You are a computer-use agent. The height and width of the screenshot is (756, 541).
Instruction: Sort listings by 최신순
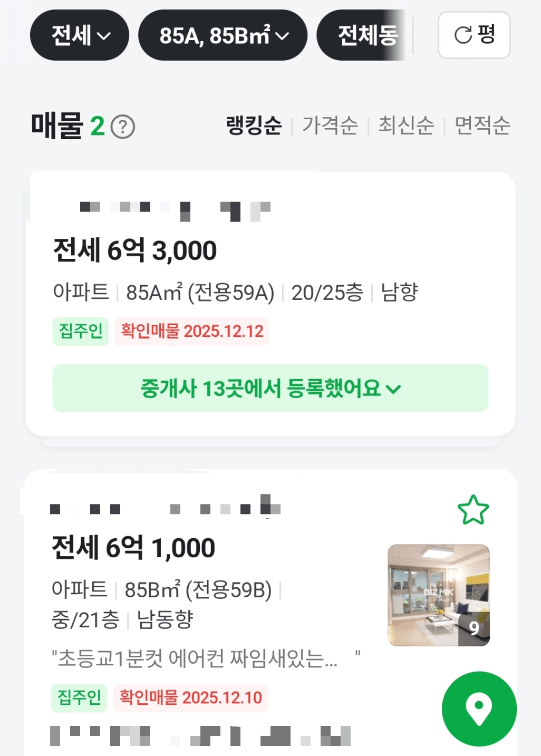click(x=406, y=125)
